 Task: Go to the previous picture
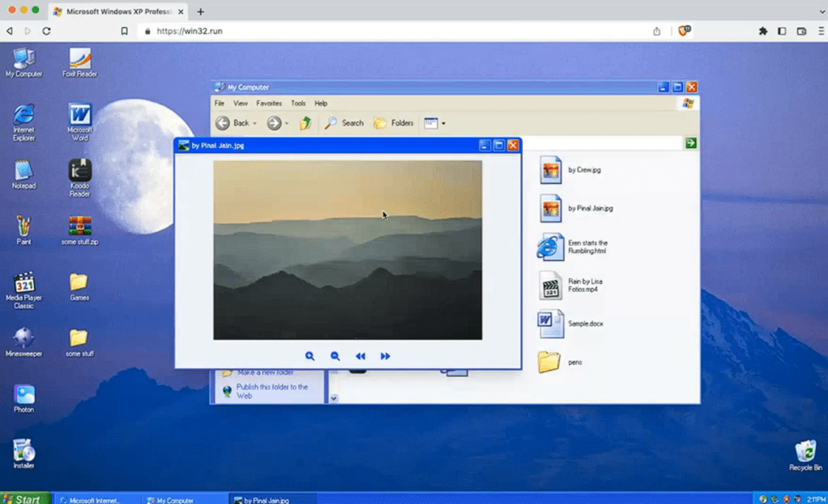click(x=361, y=356)
